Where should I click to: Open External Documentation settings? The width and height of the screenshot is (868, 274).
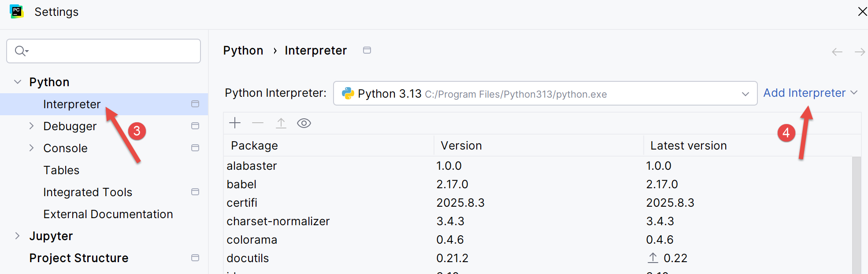click(x=108, y=214)
